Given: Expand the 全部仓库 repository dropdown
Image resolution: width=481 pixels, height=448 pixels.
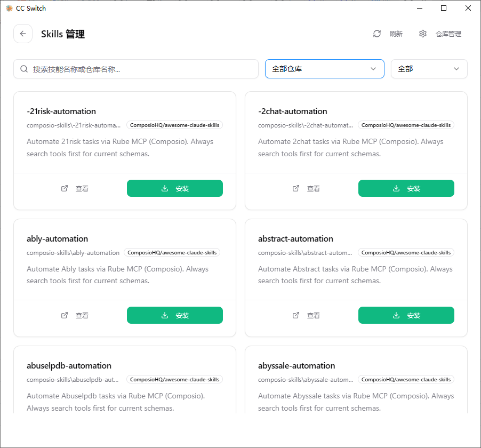Looking at the screenshot, I should coord(324,69).
